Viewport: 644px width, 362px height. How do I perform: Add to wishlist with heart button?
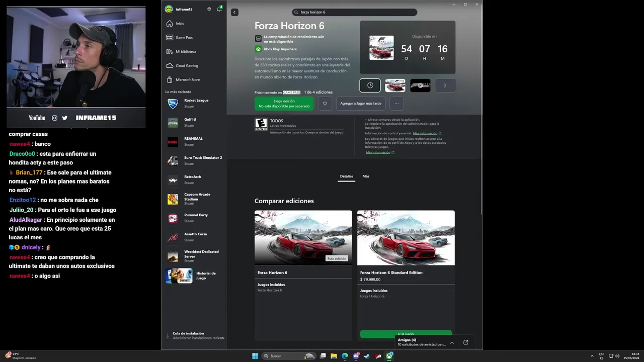point(325,104)
